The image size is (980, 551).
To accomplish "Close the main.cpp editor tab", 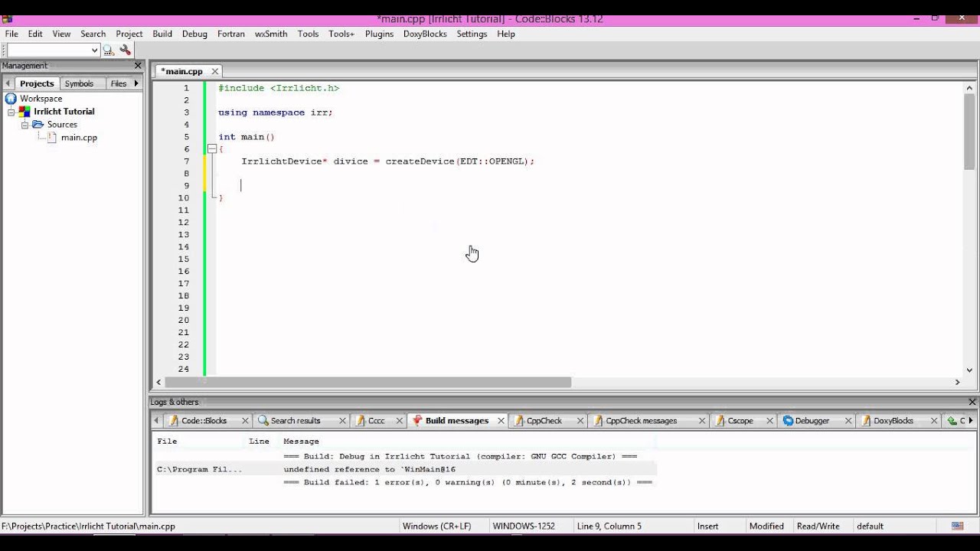I will pyautogui.click(x=215, y=71).
